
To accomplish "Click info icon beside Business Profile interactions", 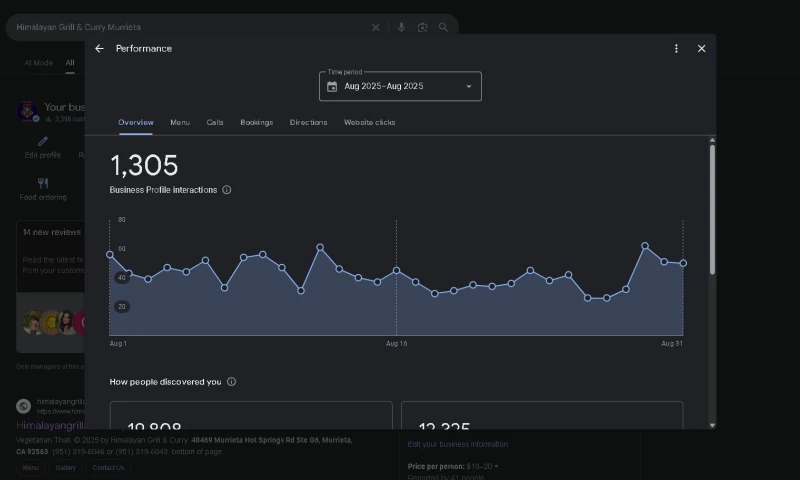I will point(227,190).
